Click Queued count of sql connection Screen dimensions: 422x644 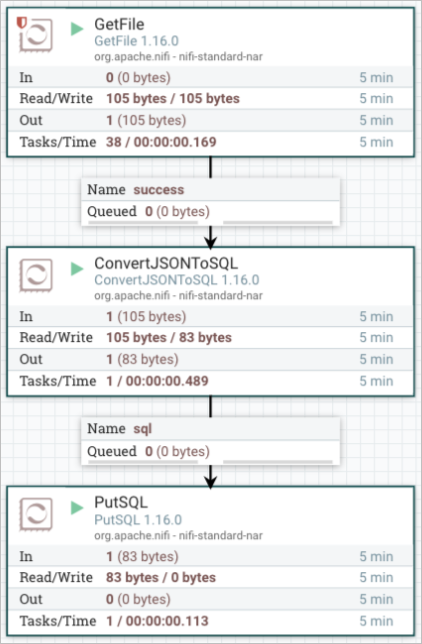(x=177, y=451)
